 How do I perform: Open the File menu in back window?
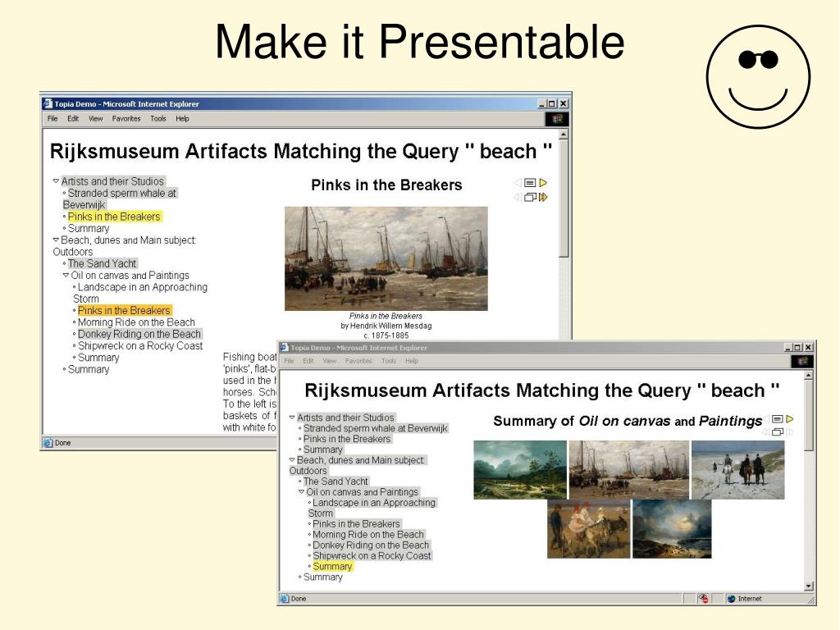[x=52, y=119]
